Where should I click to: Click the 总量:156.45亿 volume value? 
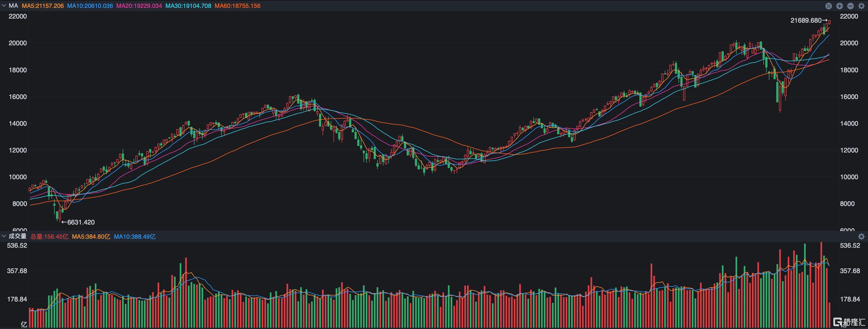coord(49,237)
